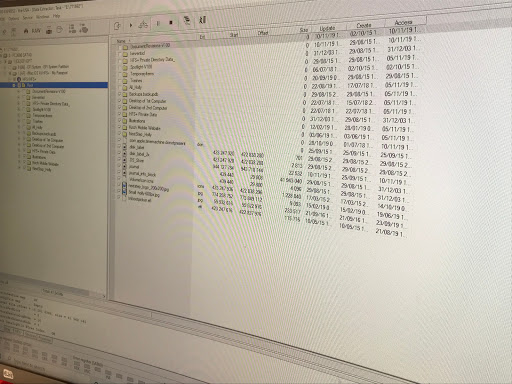Click the Play (start) toolbar button
The width and height of the screenshot is (512, 384).
point(131,25)
